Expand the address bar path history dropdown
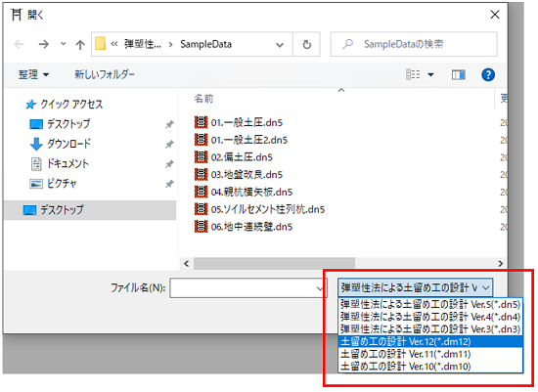Screen dimensions: 538x392 (x=280, y=45)
